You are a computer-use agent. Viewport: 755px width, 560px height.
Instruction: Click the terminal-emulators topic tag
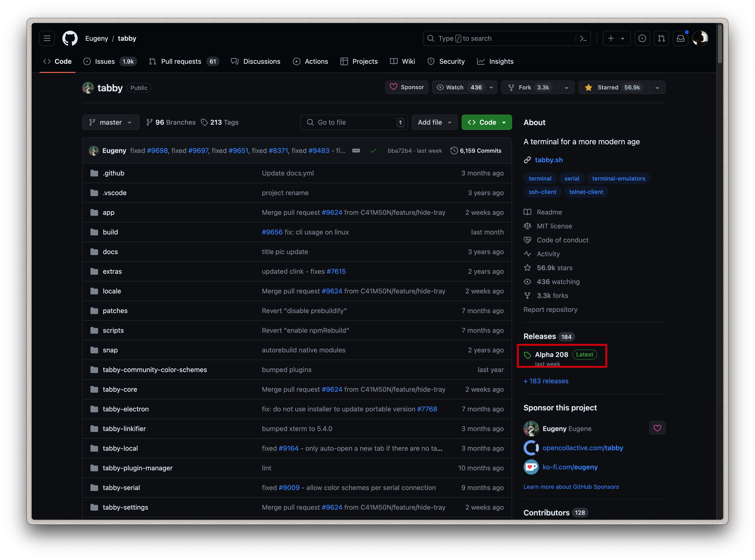coord(618,179)
